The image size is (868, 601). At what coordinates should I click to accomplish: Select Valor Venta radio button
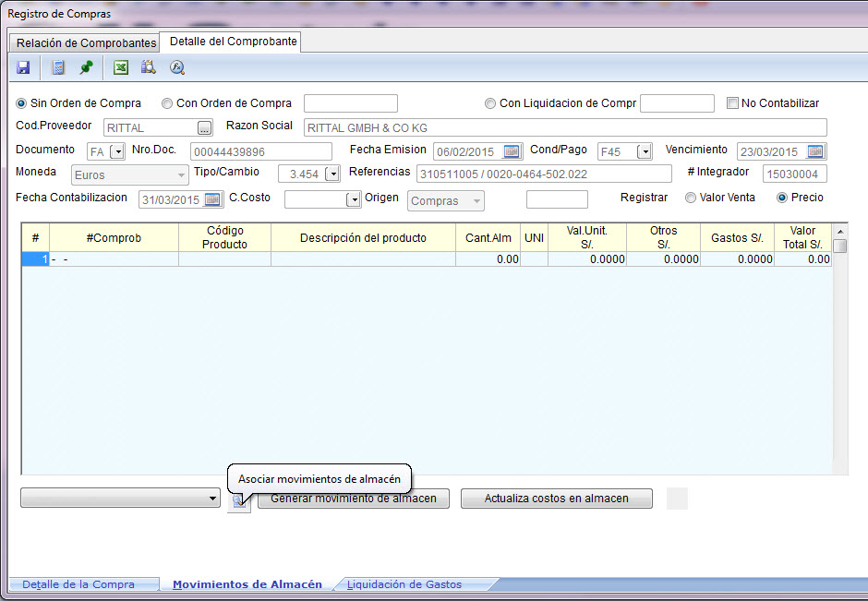(691, 198)
